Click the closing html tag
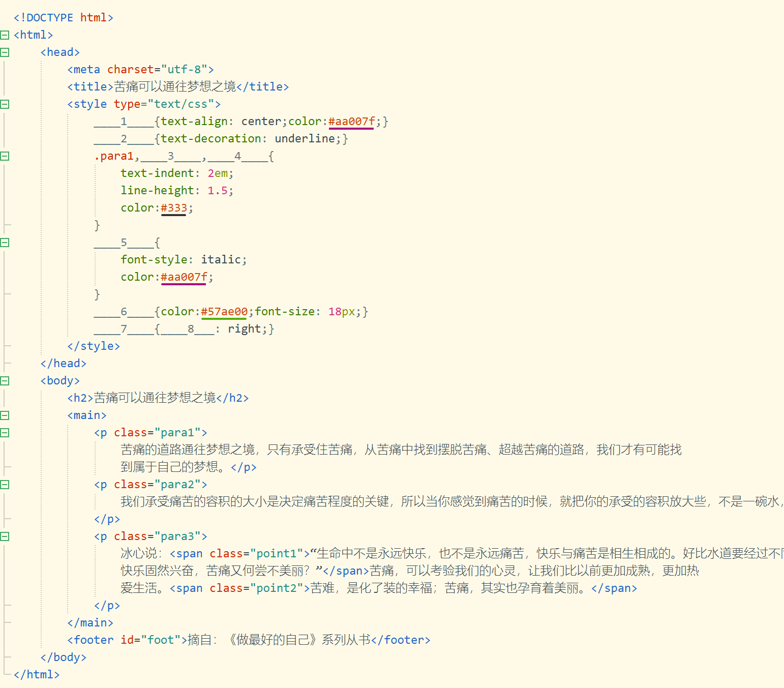The width and height of the screenshot is (784, 688). coord(37,675)
